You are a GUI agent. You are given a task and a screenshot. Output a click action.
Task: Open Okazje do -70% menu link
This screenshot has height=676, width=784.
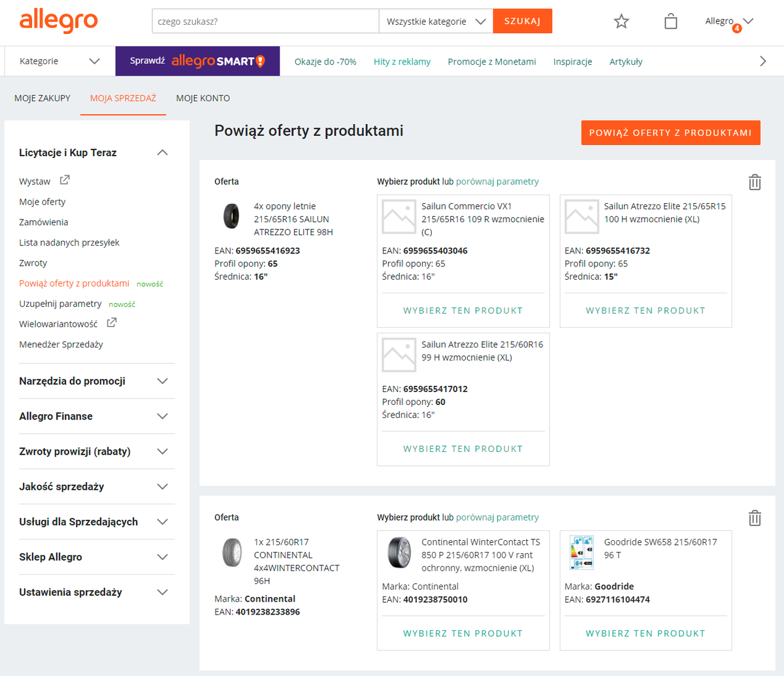325,62
